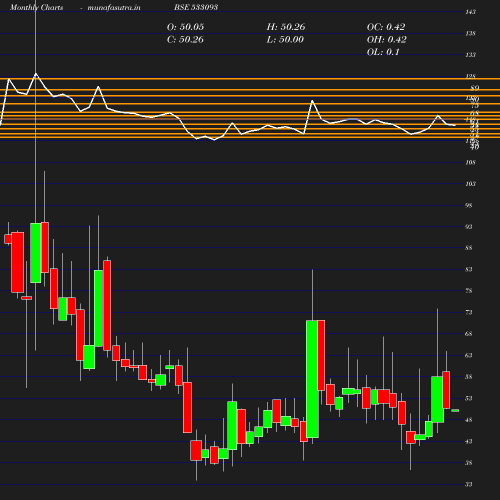500x500 pixels.
Task: Click the 38 price axis label
Action: pyautogui.click(x=469, y=463)
